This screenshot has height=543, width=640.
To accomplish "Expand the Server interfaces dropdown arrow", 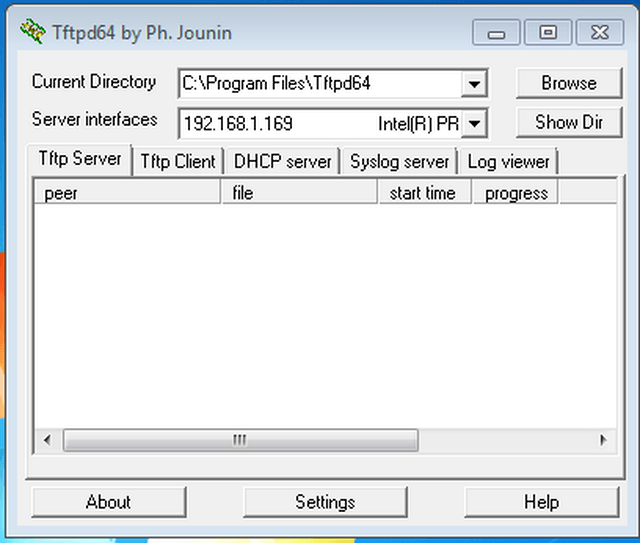I will [474, 123].
